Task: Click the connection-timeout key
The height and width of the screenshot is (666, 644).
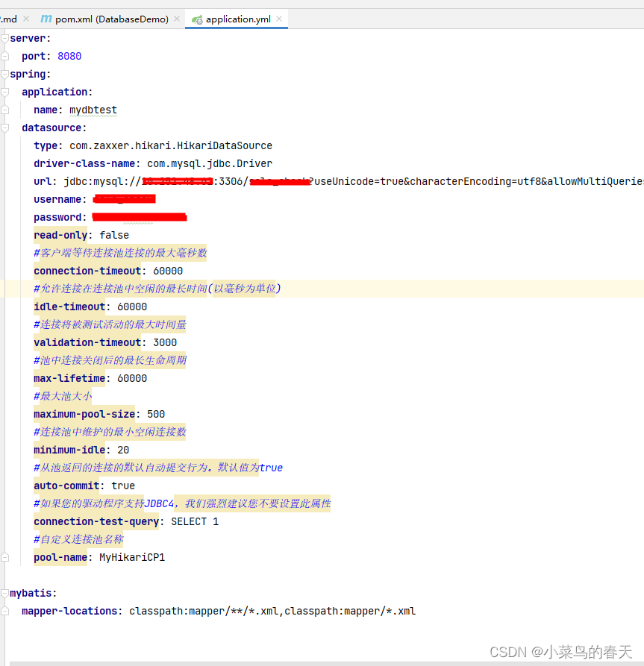Action: (87, 271)
